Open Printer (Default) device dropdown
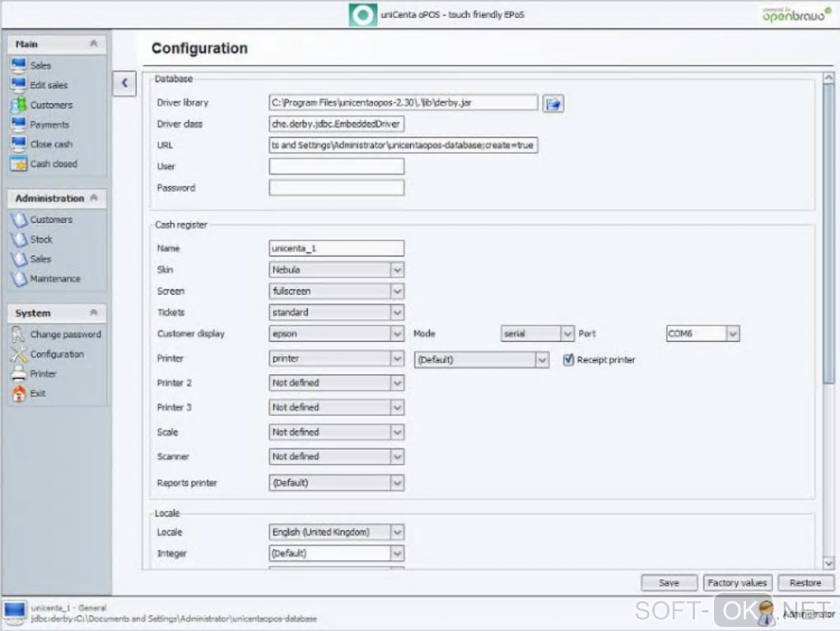 (x=542, y=360)
